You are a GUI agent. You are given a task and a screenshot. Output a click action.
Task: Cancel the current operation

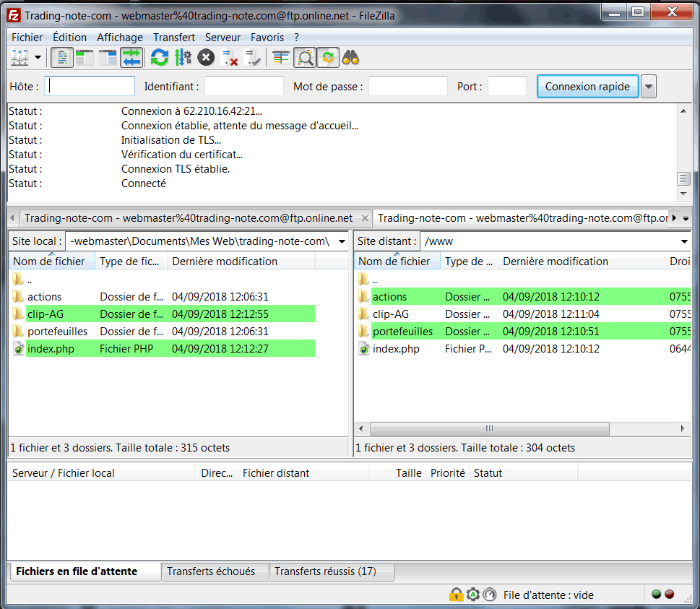[206, 58]
